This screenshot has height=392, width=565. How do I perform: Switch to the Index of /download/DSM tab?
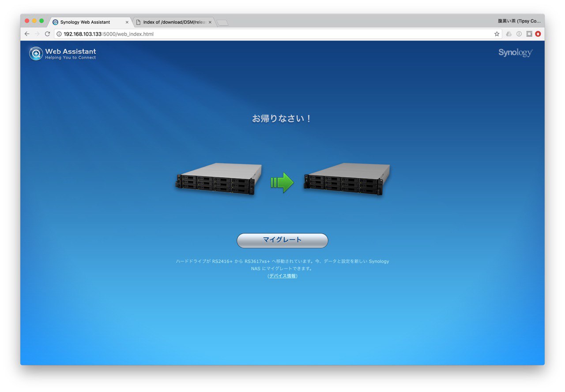click(173, 22)
